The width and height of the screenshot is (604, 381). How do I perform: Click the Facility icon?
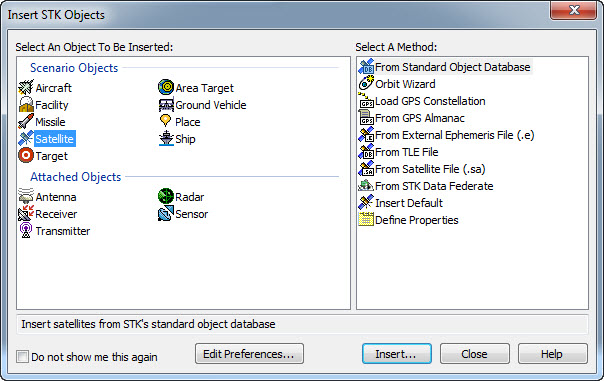tap(26, 104)
